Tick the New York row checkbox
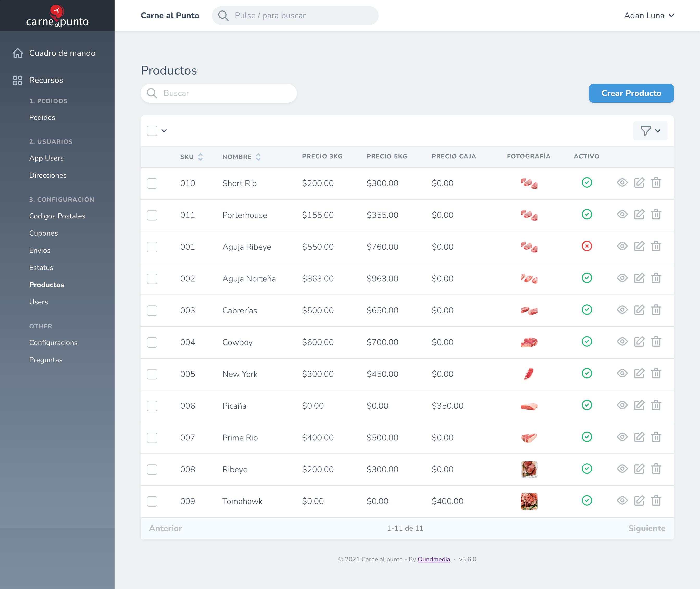700x589 pixels. [x=152, y=374]
